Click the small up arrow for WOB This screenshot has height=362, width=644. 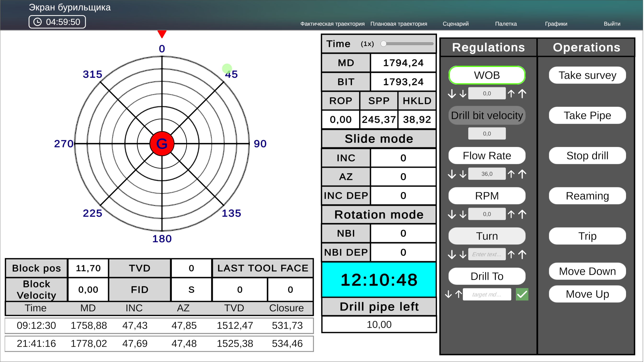point(511,93)
